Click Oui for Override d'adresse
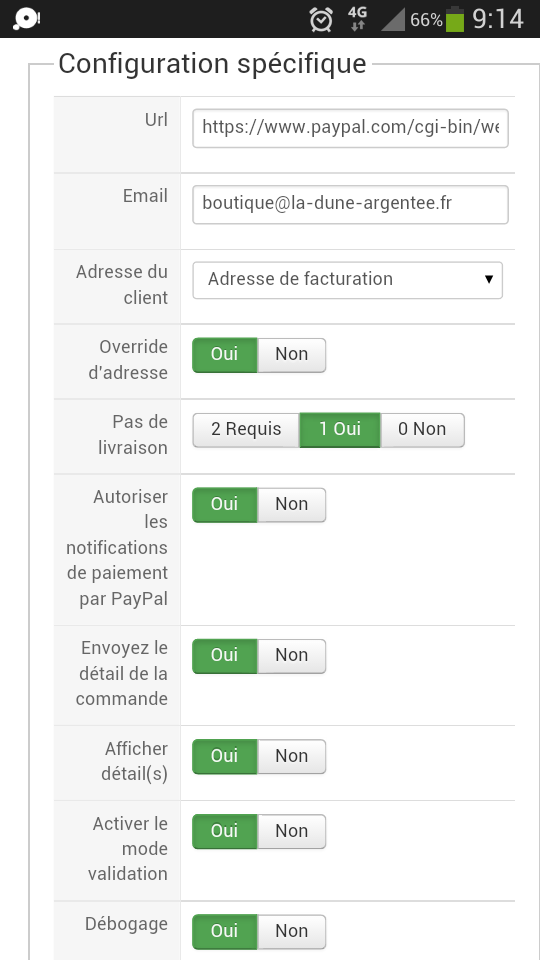This screenshot has width=540, height=960. tap(225, 355)
